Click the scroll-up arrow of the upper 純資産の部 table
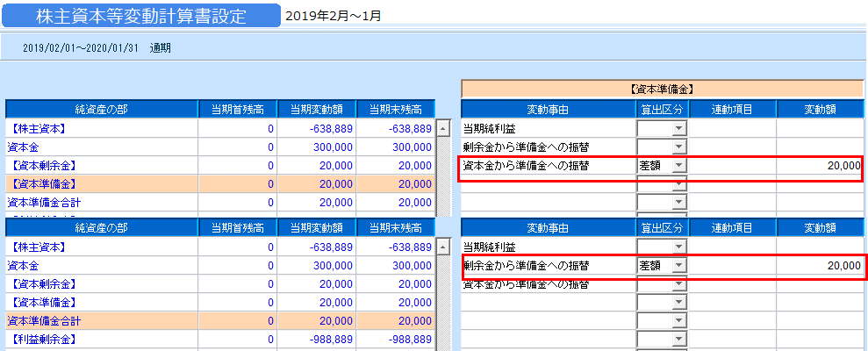The image size is (868, 351). pyautogui.click(x=442, y=130)
